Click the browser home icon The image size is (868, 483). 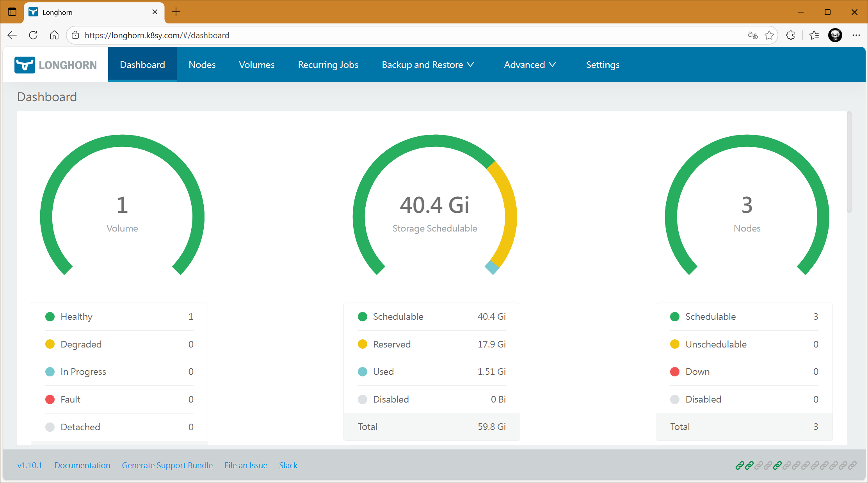click(x=54, y=35)
